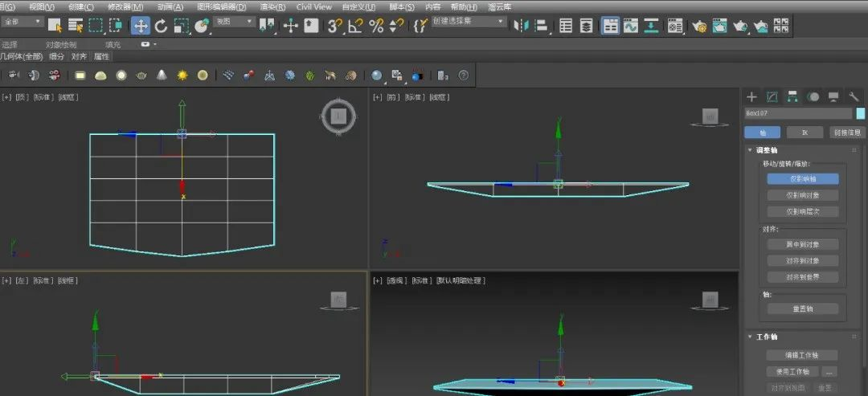Toggle the Scene Explorer

(566, 26)
